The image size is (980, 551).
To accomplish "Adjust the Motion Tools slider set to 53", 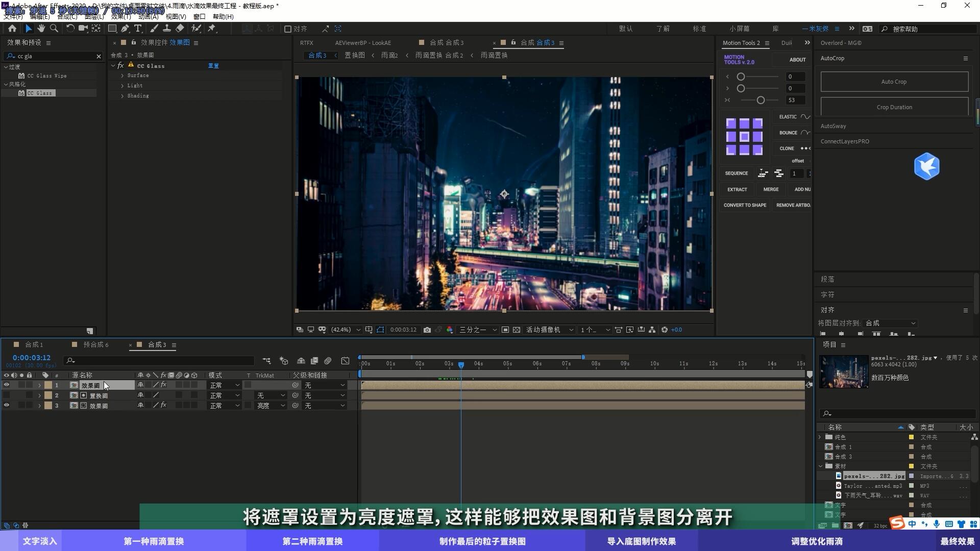I will (x=761, y=101).
